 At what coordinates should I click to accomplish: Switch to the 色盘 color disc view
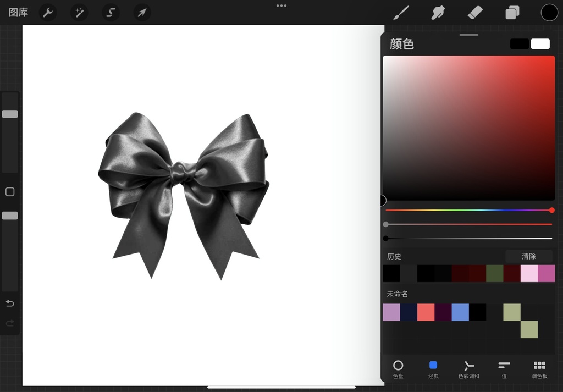click(x=398, y=369)
